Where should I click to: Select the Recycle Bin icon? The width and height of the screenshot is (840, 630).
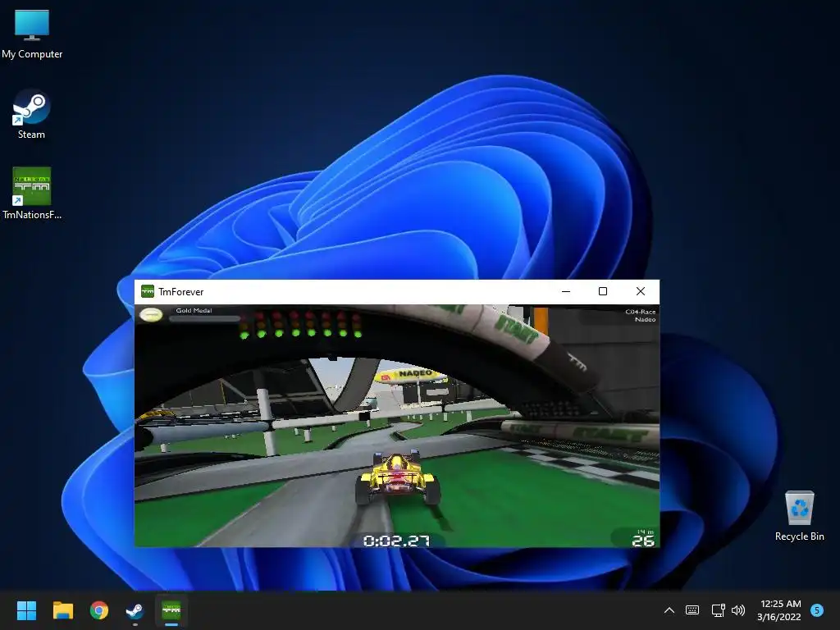coord(799,516)
